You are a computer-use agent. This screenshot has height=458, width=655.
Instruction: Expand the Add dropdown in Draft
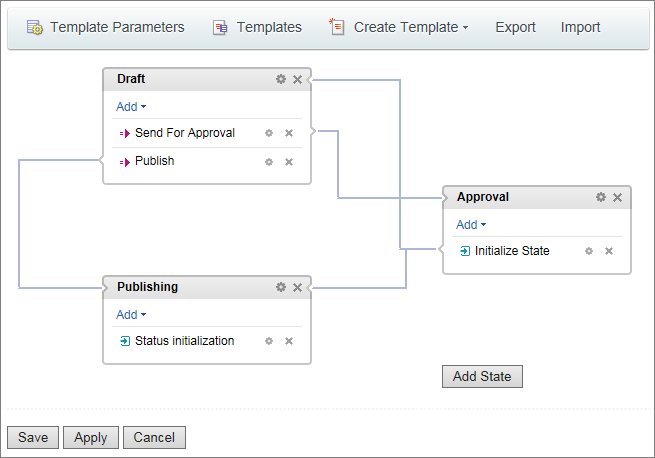click(x=131, y=107)
